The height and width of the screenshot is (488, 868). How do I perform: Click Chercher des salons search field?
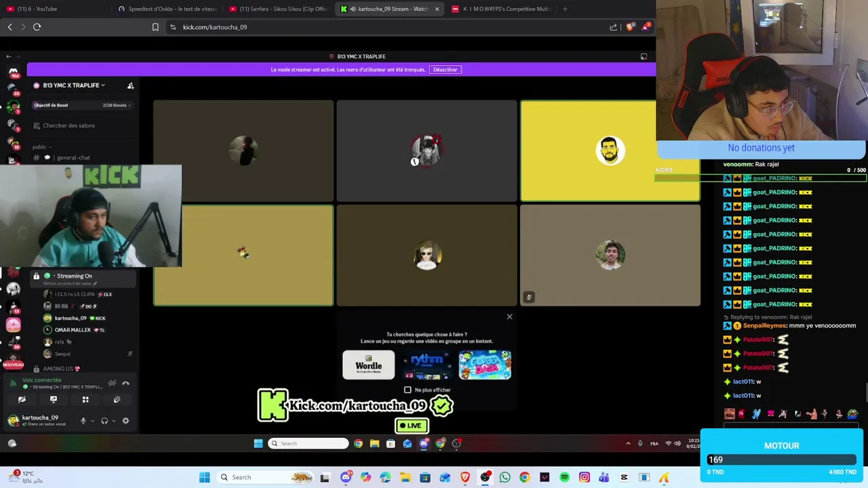[82, 125]
